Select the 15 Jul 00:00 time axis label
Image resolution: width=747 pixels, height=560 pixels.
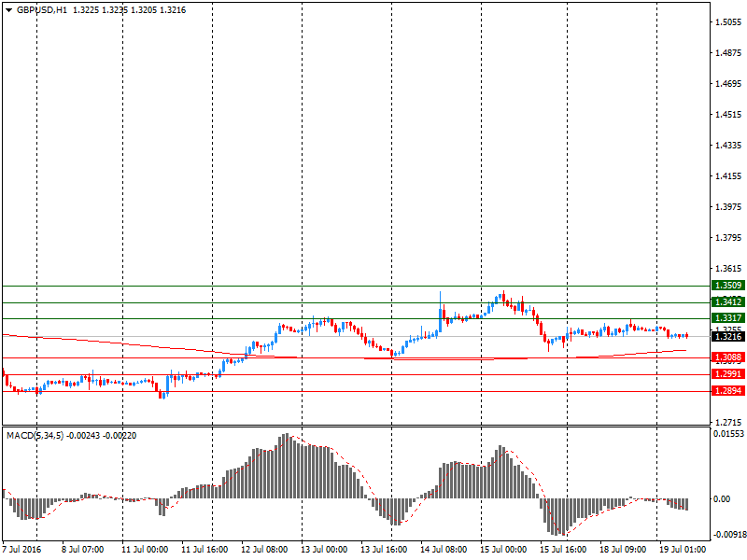(x=503, y=550)
